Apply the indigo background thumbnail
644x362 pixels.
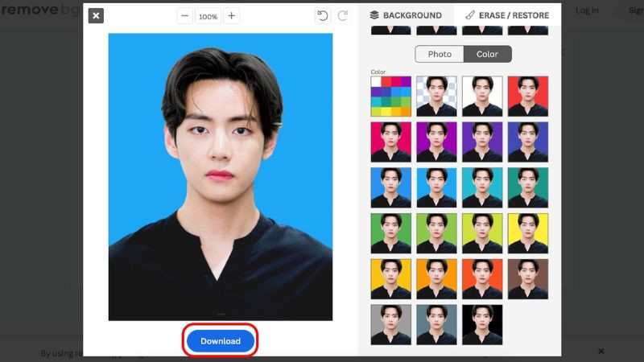point(528,142)
